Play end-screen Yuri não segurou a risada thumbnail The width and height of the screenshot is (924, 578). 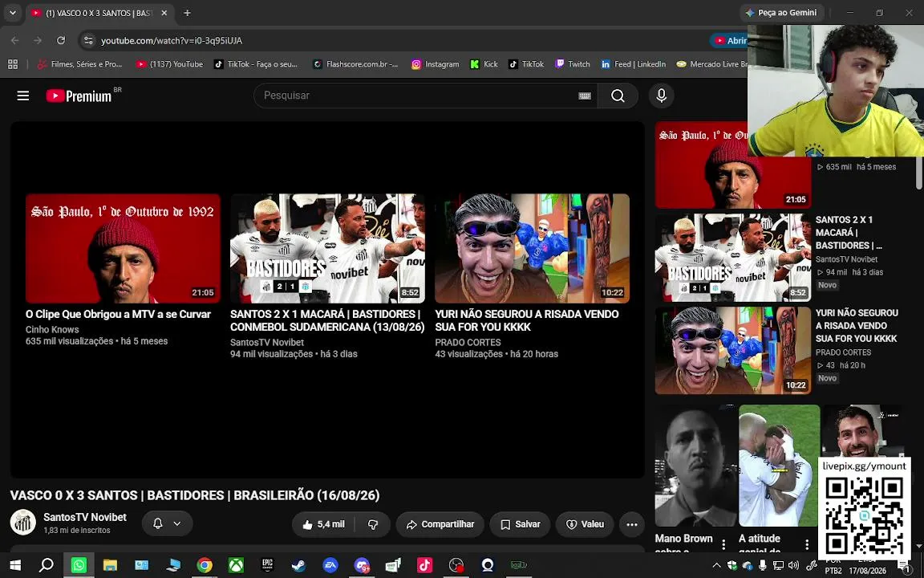coord(532,248)
